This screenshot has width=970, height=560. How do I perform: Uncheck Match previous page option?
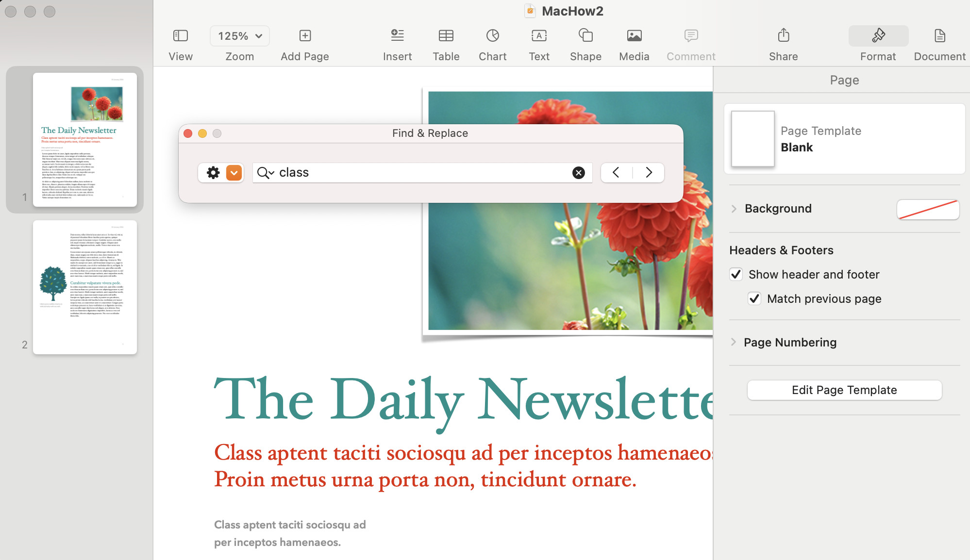[x=754, y=298]
